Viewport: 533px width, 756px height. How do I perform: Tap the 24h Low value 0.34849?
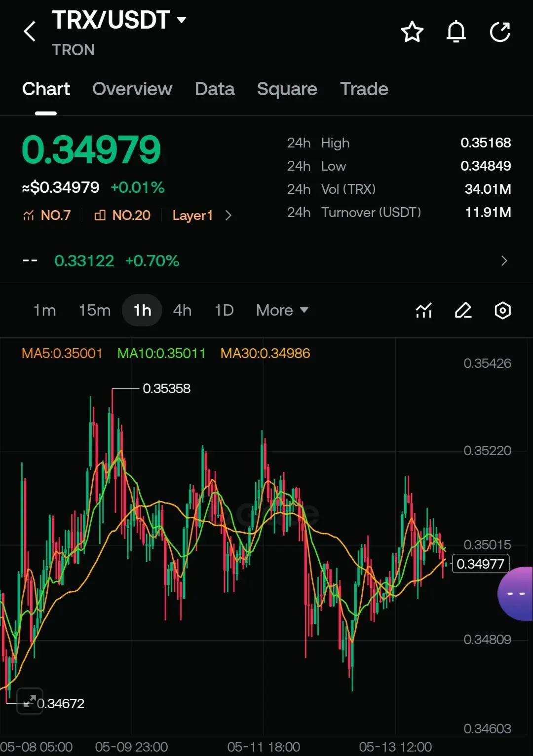pos(486,166)
